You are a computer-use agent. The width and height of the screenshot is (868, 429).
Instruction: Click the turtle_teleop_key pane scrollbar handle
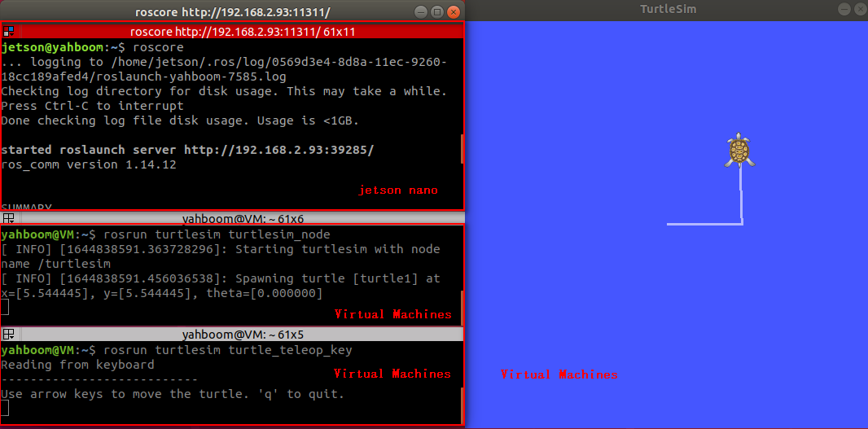pos(462,405)
